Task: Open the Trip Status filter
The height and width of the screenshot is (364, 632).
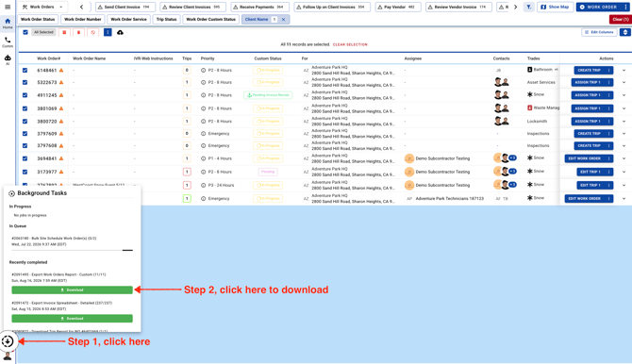Action: [x=166, y=20]
